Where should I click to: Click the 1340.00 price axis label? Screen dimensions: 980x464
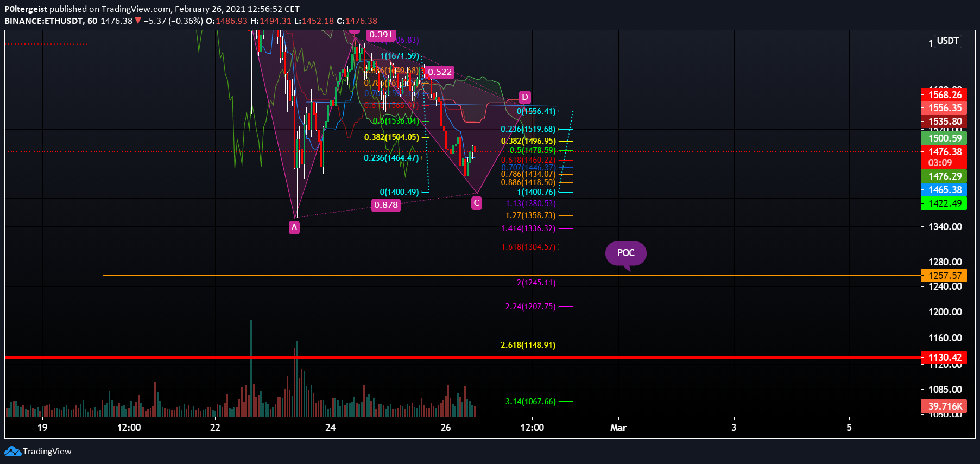point(945,227)
